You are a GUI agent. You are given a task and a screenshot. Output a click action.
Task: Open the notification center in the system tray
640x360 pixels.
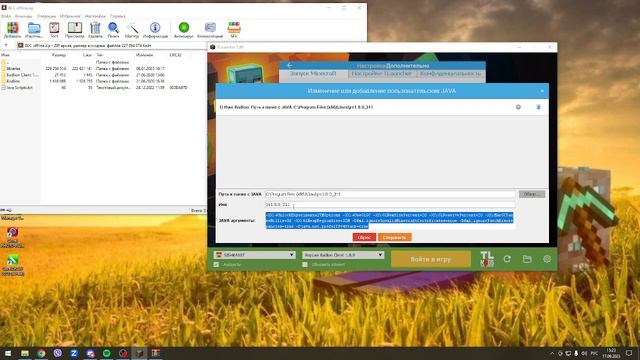click(x=629, y=353)
